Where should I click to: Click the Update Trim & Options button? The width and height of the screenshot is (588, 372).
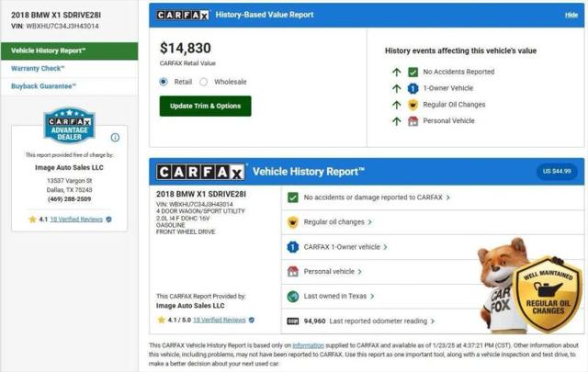pyautogui.click(x=205, y=107)
